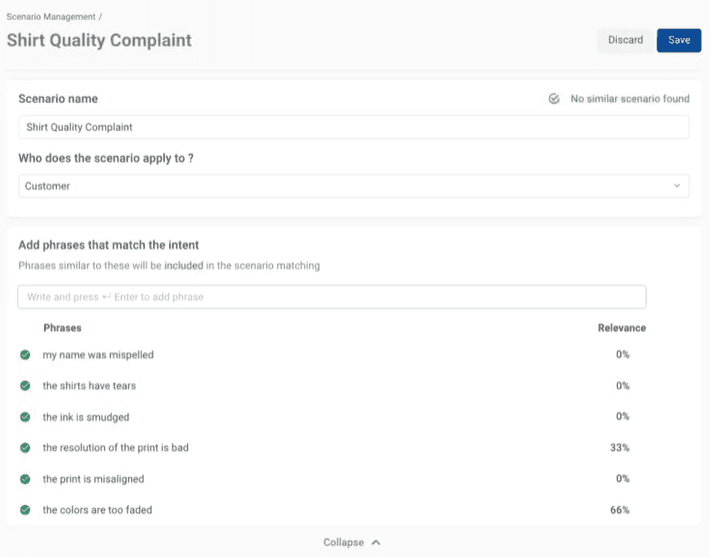This screenshot has height=557, width=710.
Task: Click the Collapse chevron arrow icon
Action: tap(376, 542)
